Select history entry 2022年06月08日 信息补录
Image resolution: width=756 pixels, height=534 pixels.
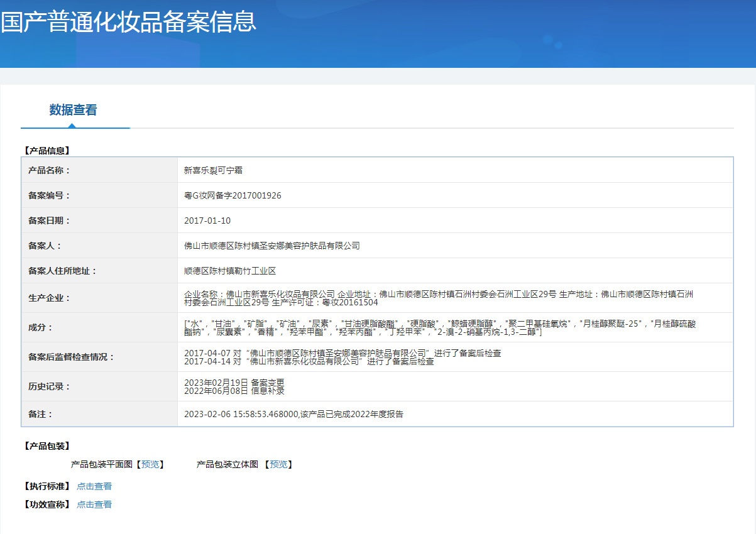click(x=234, y=391)
